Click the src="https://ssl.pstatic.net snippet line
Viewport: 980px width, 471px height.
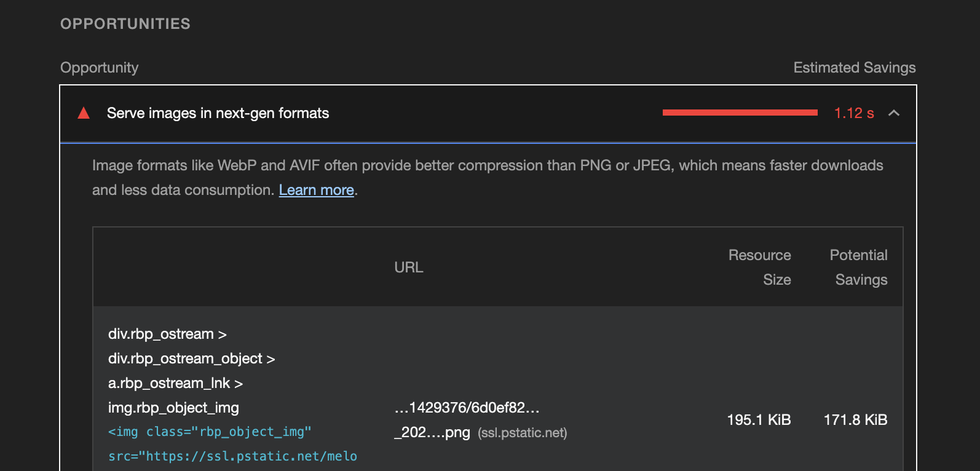pos(232,456)
